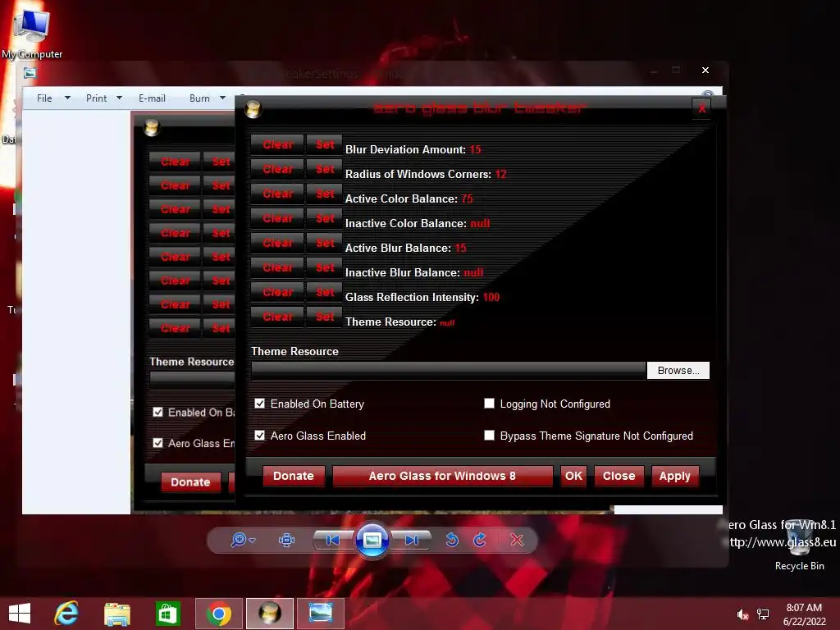Open the network tray icon

coord(763,614)
